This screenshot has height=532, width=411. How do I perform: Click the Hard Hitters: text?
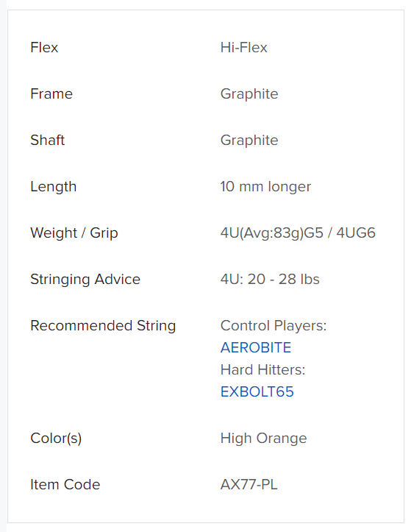click(x=262, y=369)
